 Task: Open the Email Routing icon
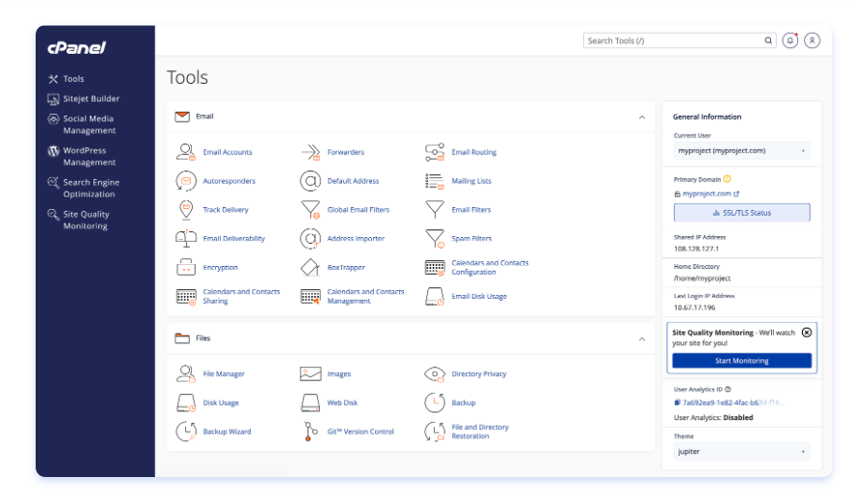435,152
